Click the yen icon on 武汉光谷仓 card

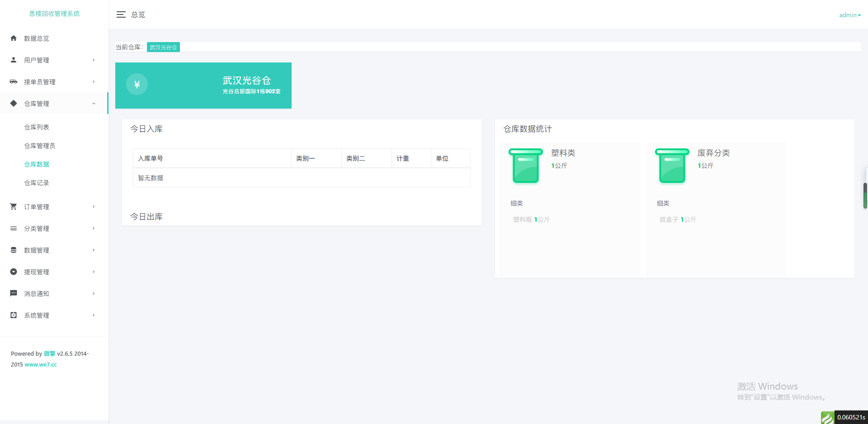[x=137, y=84]
